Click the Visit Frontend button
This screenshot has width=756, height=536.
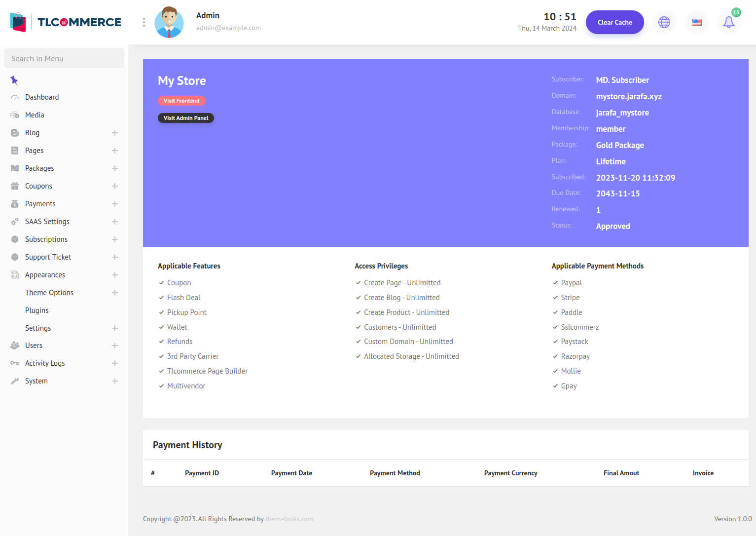point(181,101)
